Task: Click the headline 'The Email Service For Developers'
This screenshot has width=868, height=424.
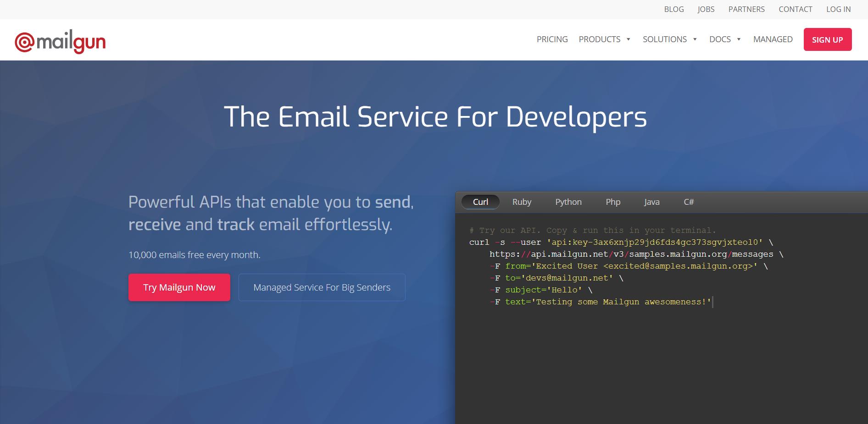Action: point(435,117)
